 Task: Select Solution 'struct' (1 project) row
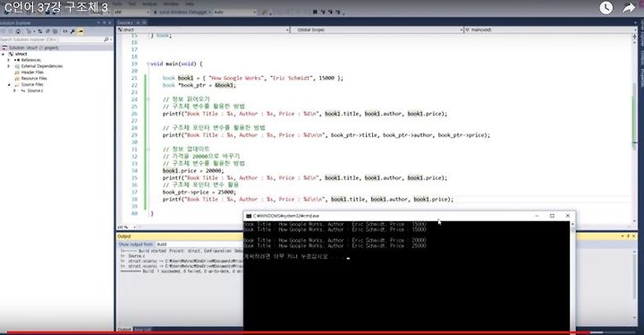(57, 47)
